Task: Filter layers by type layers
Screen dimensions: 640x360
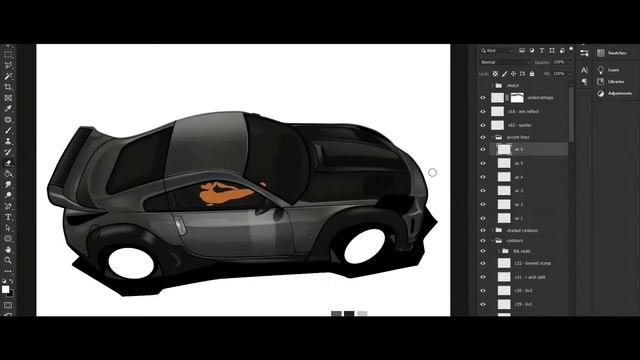Action: [x=542, y=51]
